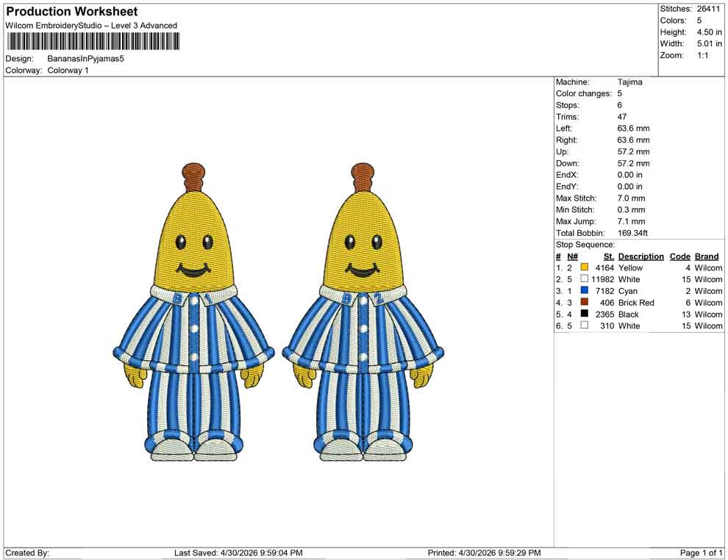This screenshot has width=728, height=560.
Task: Click the 'Brand' column header
Action: (x=707, y=256)
